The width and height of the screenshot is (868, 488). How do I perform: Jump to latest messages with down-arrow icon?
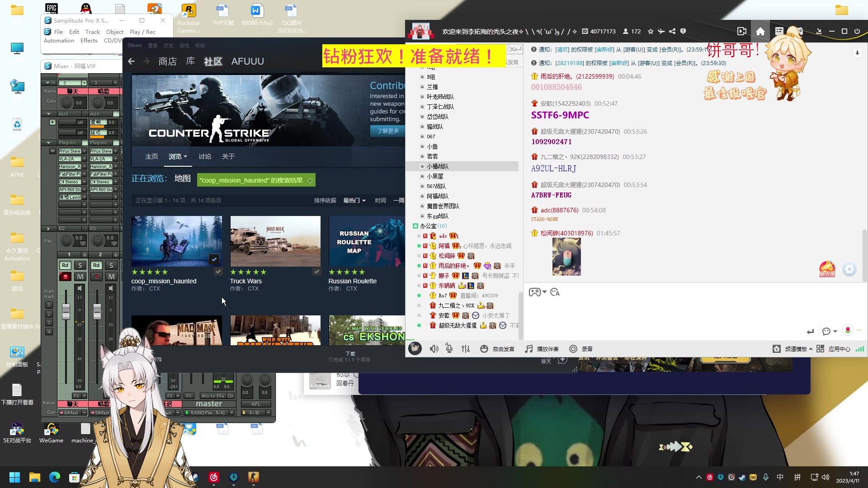857,53
